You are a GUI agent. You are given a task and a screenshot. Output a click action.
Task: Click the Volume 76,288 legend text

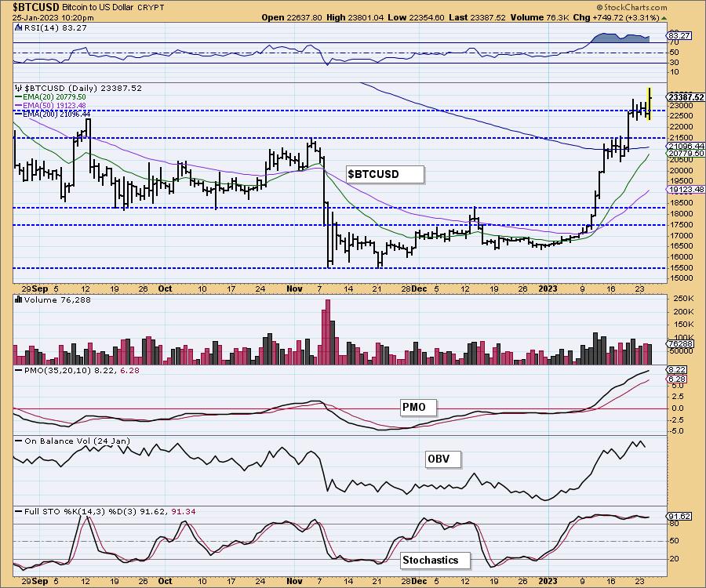click(57, 299)
